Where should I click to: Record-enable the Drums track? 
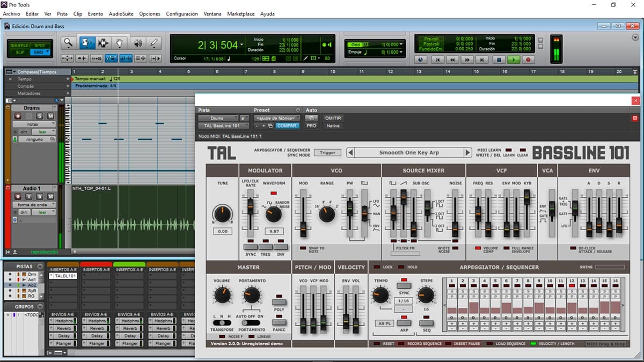18,116
